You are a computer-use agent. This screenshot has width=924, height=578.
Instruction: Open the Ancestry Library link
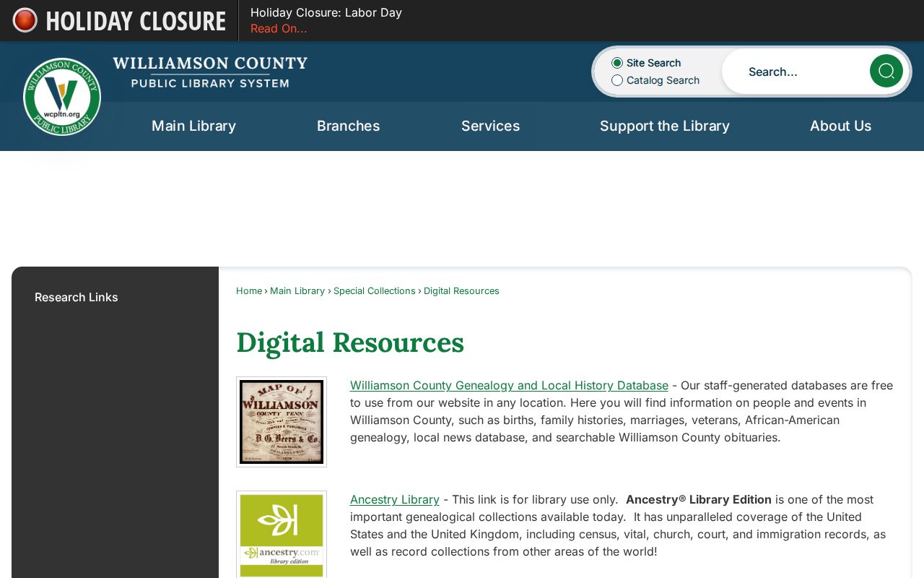tap(395, 499)
